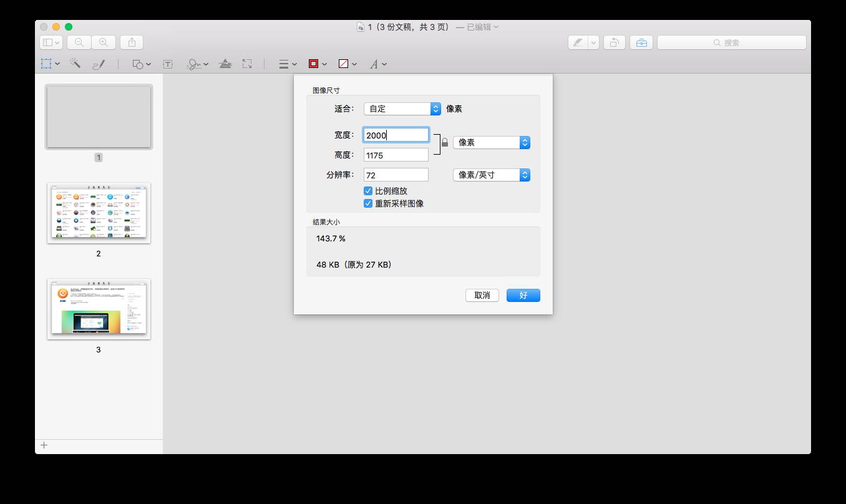846x504 pixels.
Task: Choose the Sketch drawing tool
Action: [x=99, y=64]
